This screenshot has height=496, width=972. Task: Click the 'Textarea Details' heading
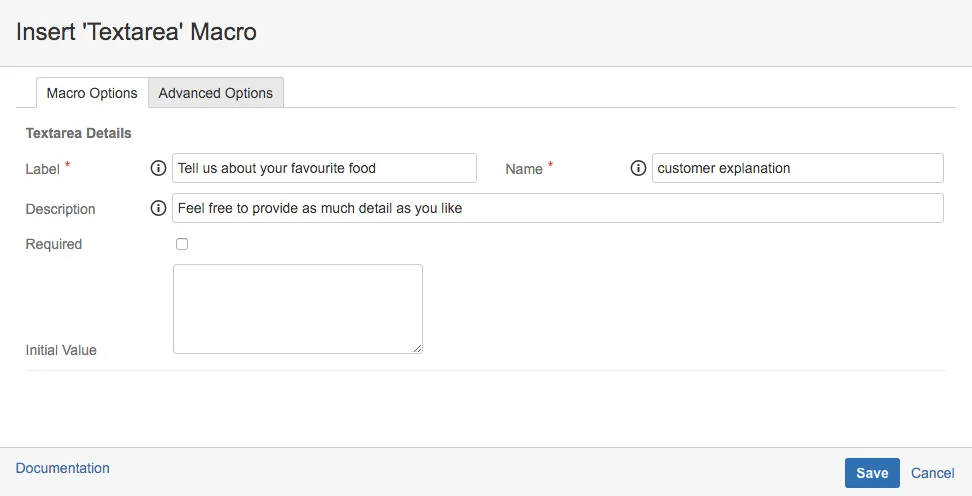(x=79, y=133)
